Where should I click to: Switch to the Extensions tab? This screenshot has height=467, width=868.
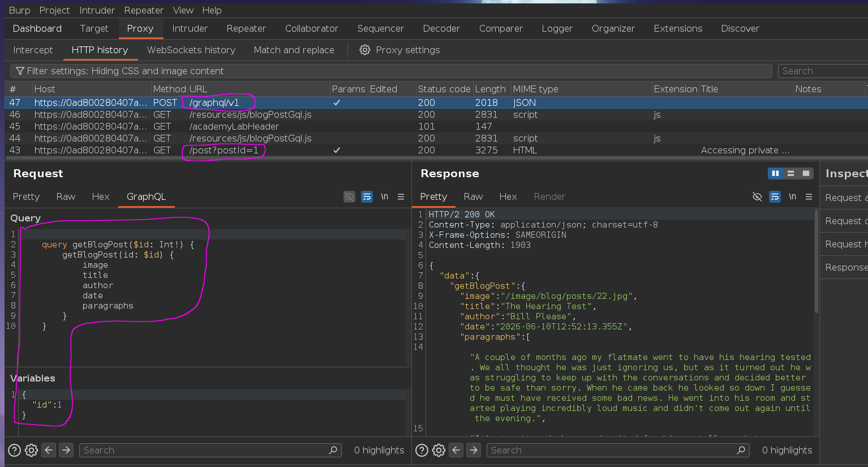coord(678,28)
